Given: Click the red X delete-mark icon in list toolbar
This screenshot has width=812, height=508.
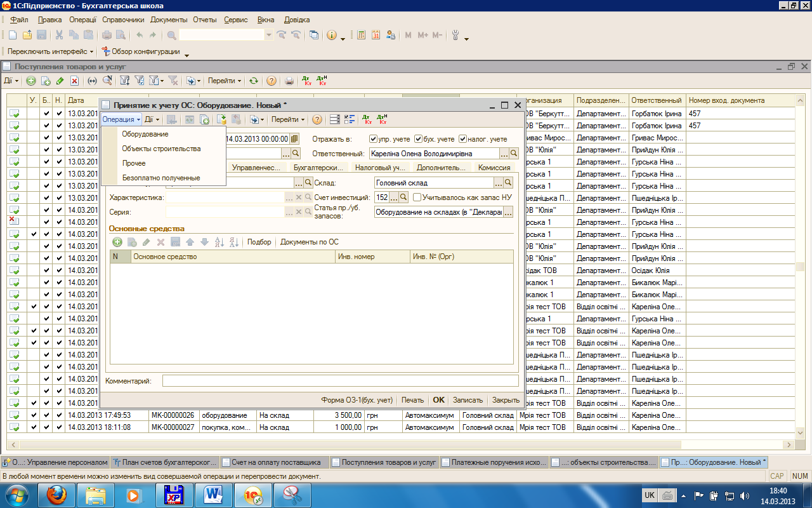Looking at the screenshot, I should [74, 81].
